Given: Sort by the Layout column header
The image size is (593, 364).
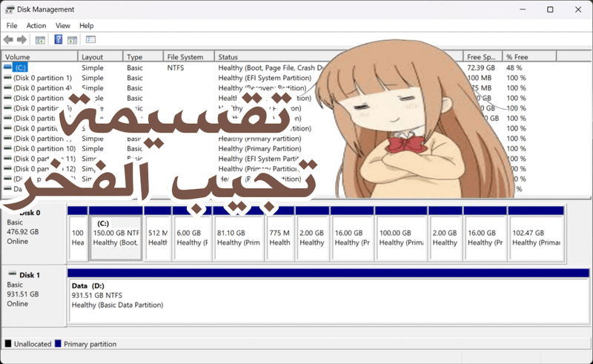Looking at the screenshot, I should point(101,57).
